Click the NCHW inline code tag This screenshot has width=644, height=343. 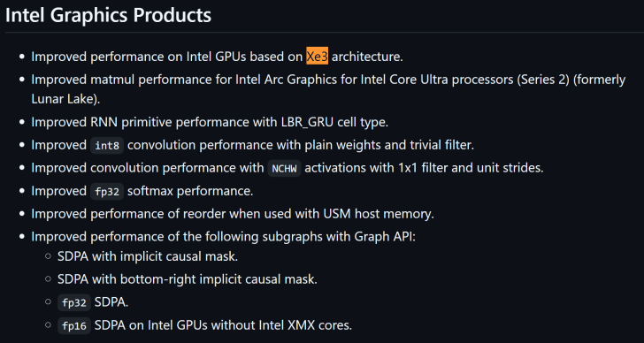click(x=284, y=168)
